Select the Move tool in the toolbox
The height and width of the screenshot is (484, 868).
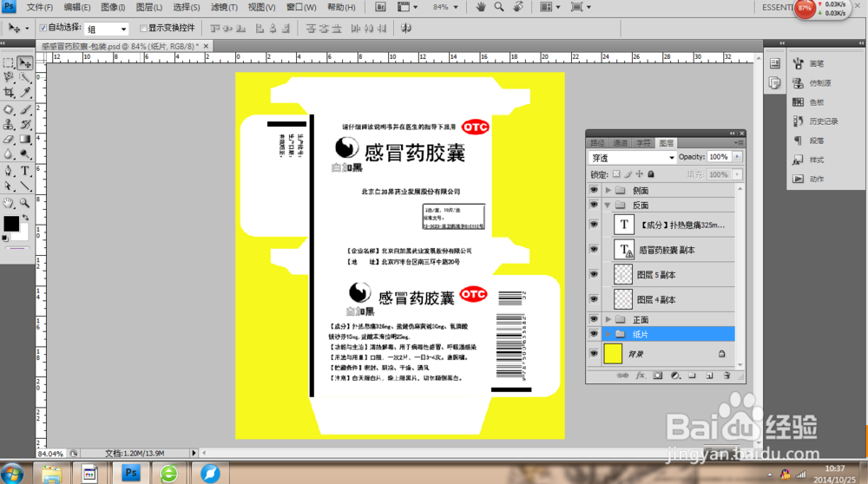coord(25,63)
